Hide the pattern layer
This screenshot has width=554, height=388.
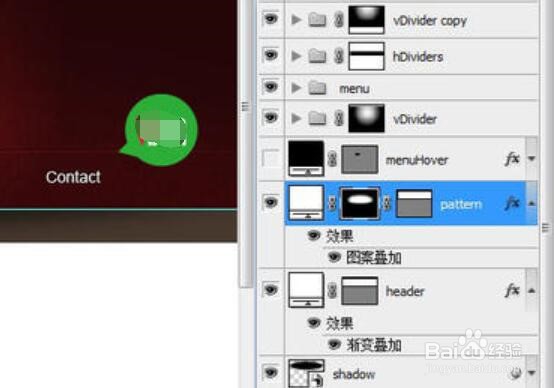click(271, 202)
